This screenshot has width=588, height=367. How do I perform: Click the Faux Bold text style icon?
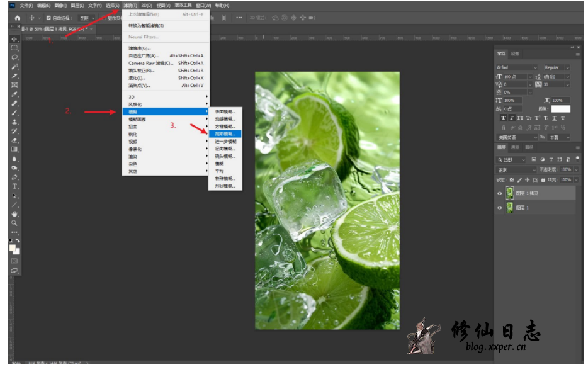[x=503, y=118]
